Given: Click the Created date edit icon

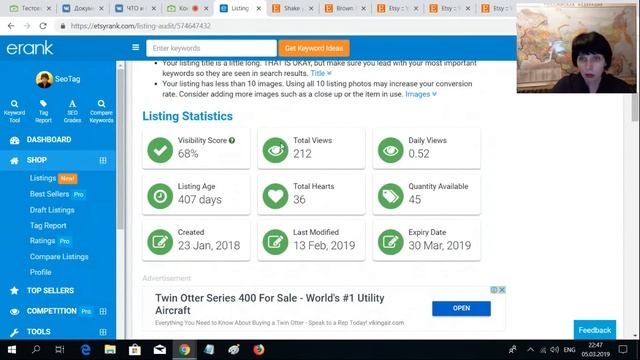Looking at the screenshot, I should point(160,242).
